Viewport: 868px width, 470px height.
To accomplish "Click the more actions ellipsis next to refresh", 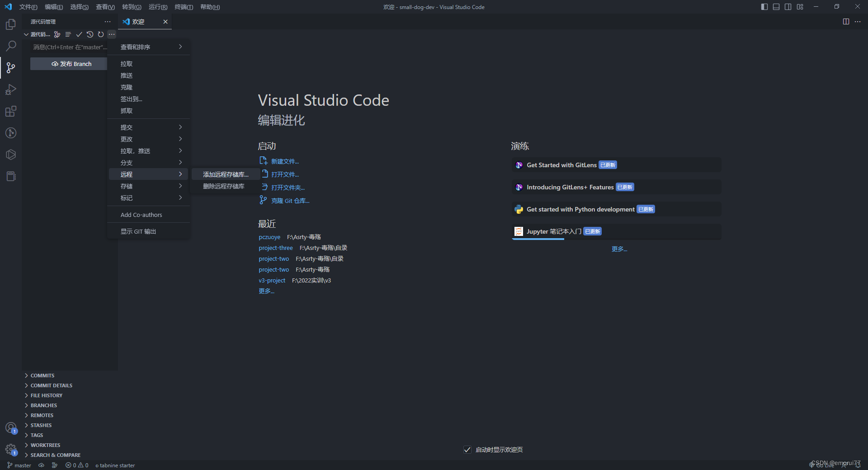I will tap(112, 34).
